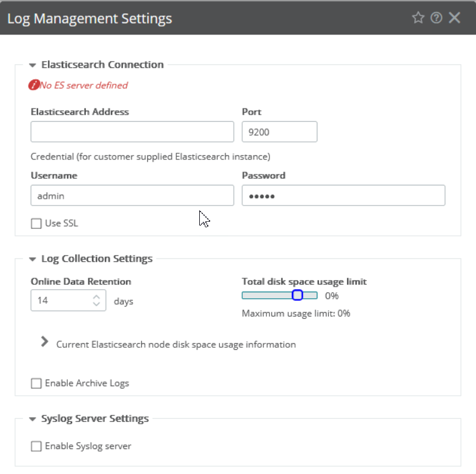Collapse the Syslog Server Settings section
Screen dimensions: 476x474
click(33, 419)
